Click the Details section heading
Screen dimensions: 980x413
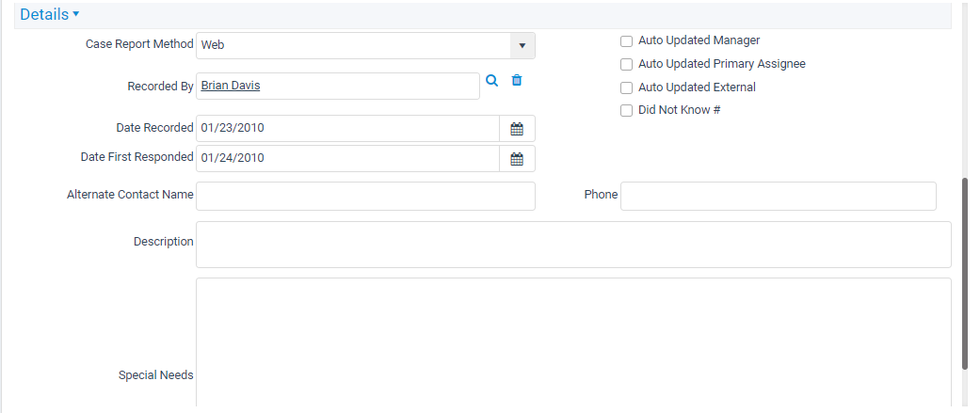44,14
